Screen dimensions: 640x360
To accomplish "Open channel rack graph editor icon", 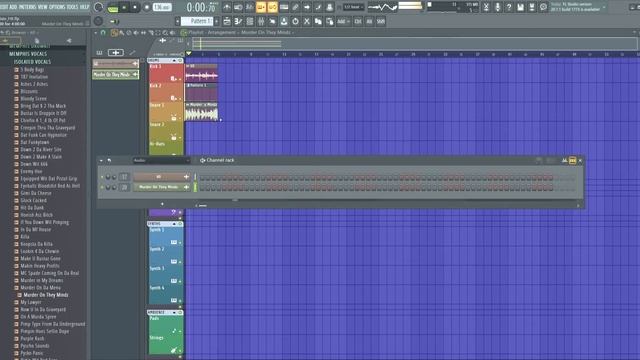I will coord(564,160).
